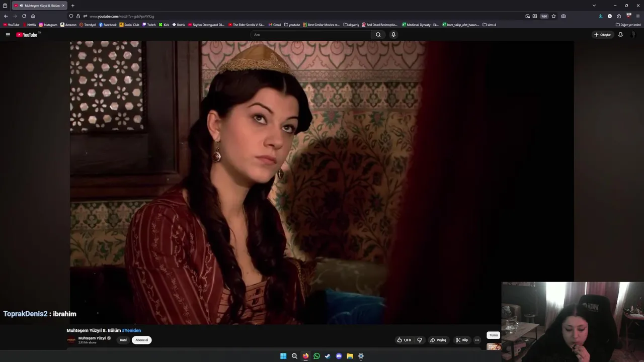Viewport: 644px width, 362px height.
Task: Open more actions three-dot menu
Action: click(x=477, y=340)
